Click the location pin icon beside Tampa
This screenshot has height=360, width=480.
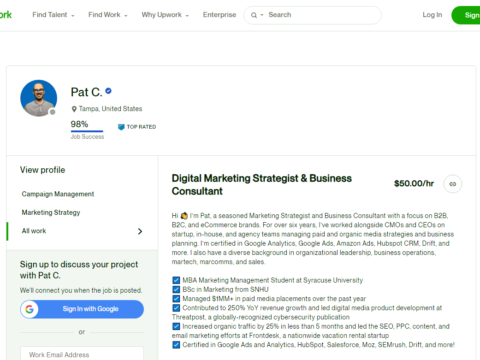[x=74, y=109]
